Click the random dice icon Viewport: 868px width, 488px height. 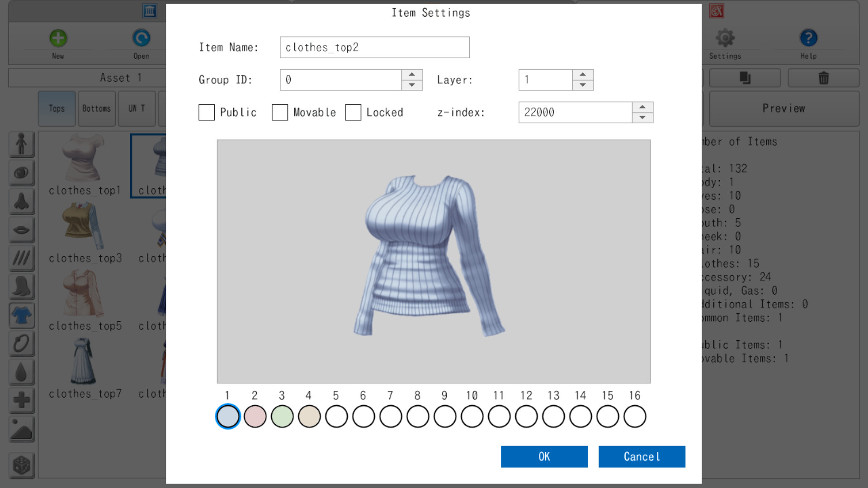(x=21, y=465)
